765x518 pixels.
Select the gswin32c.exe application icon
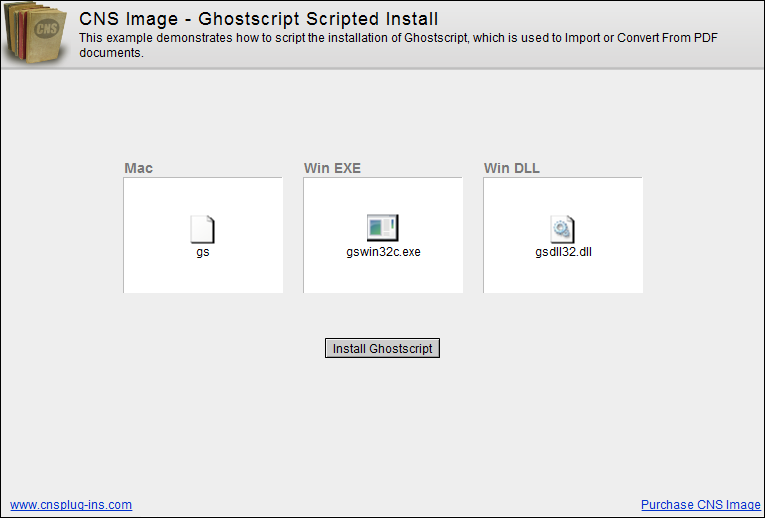tap(382, 228)
